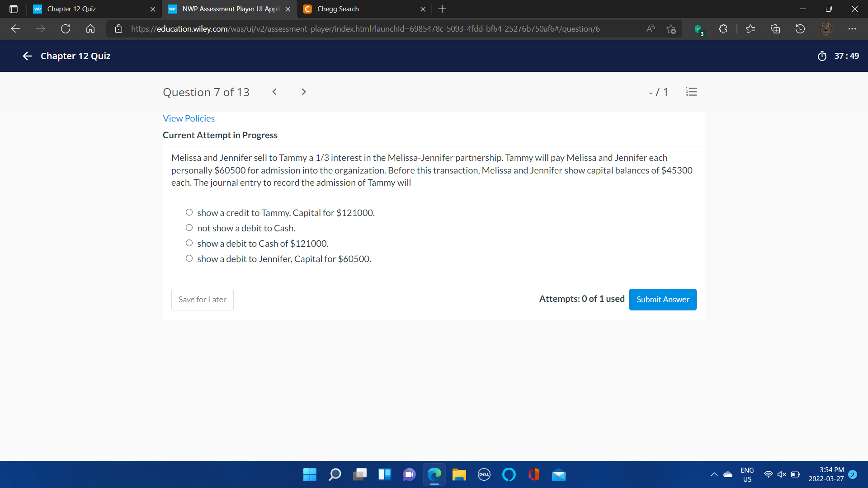Select 'not show a debit to Cash' option

click(x=189, y=228)
